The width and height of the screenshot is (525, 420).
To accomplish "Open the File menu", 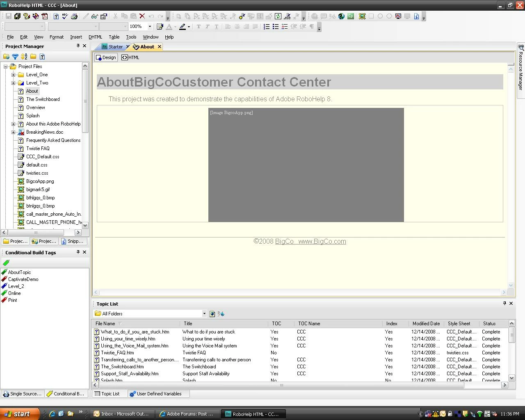I will tap(10, 37).
